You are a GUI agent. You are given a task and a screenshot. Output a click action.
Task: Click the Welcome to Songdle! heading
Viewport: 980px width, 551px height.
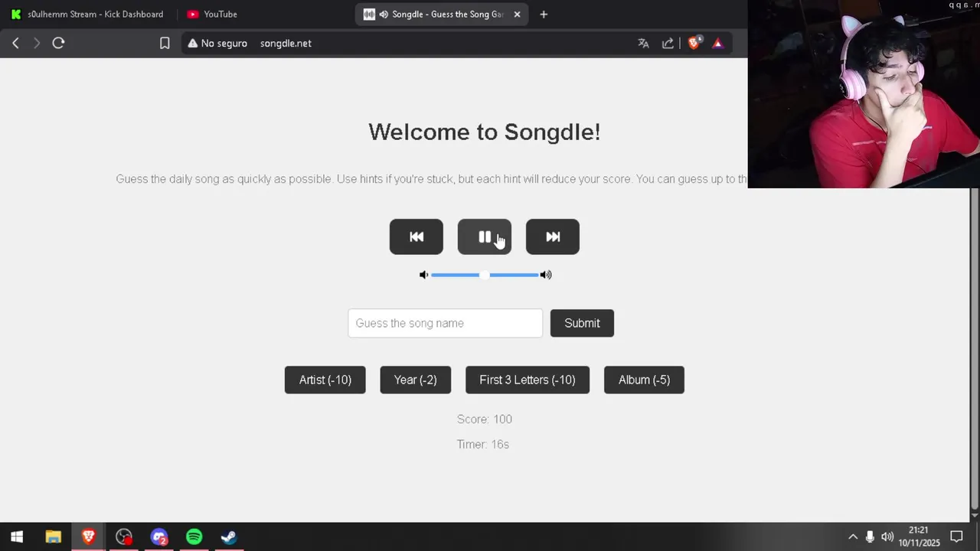[x=485, y=132]
